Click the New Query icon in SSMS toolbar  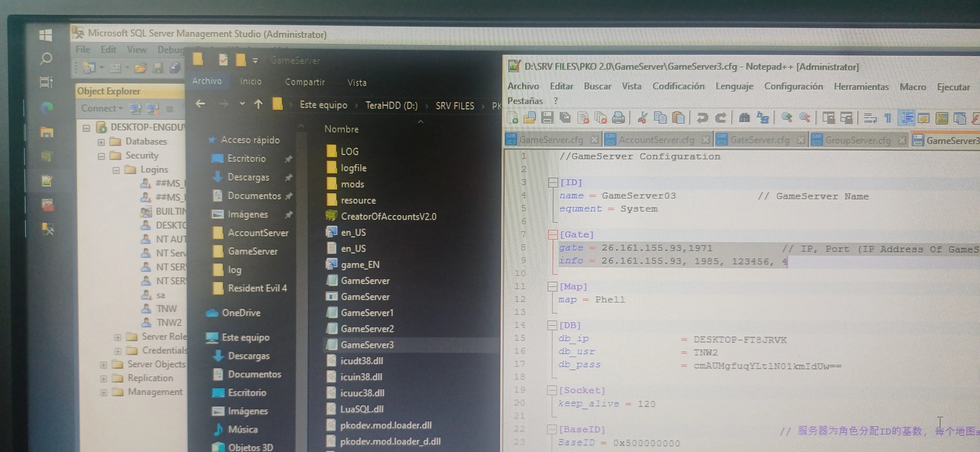point(90,68)
